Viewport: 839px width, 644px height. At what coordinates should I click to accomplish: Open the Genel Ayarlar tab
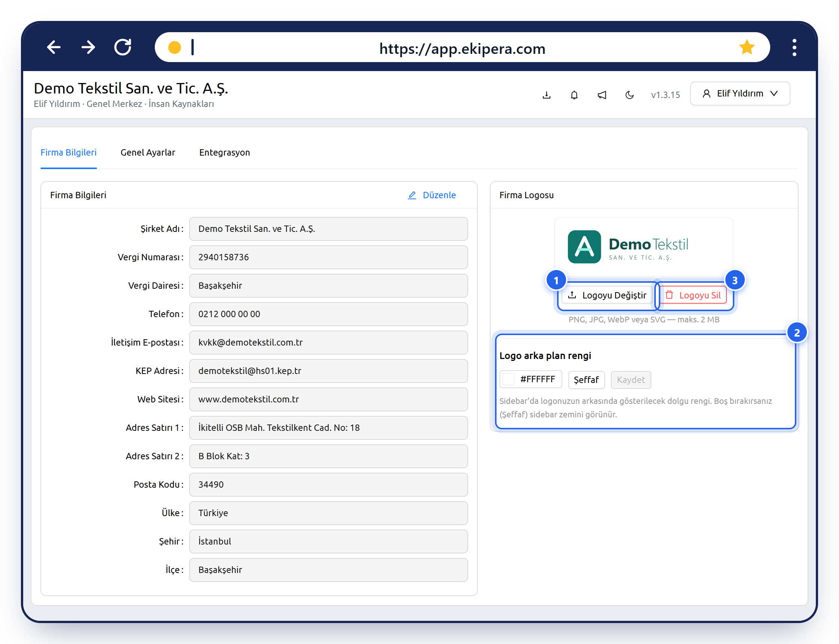148,153
